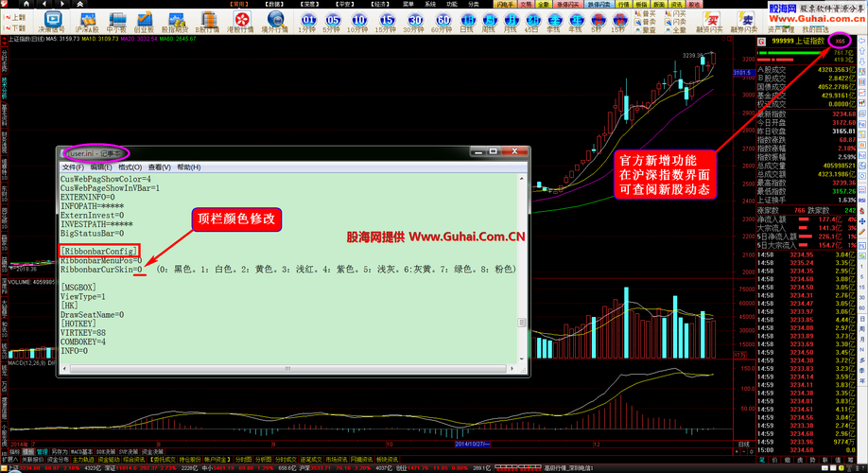Select 跌停闪卖 tab
This screenshot has width=868, height=473.
tap(599, 4)
